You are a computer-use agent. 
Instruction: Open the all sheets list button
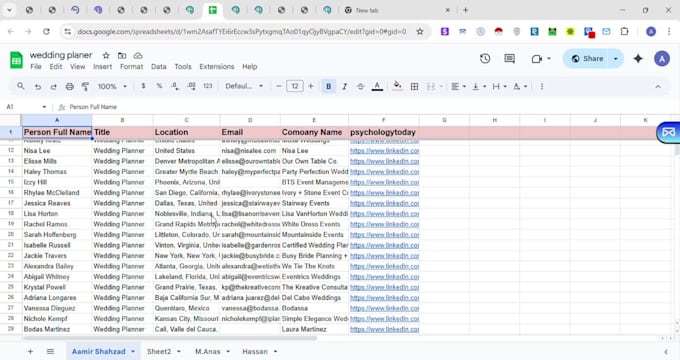tap(50, 351)
